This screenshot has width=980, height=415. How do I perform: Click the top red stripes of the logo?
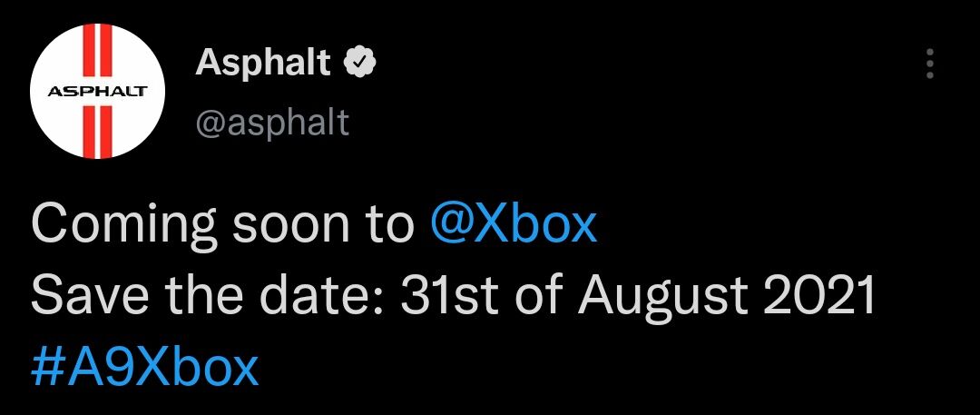97,54
